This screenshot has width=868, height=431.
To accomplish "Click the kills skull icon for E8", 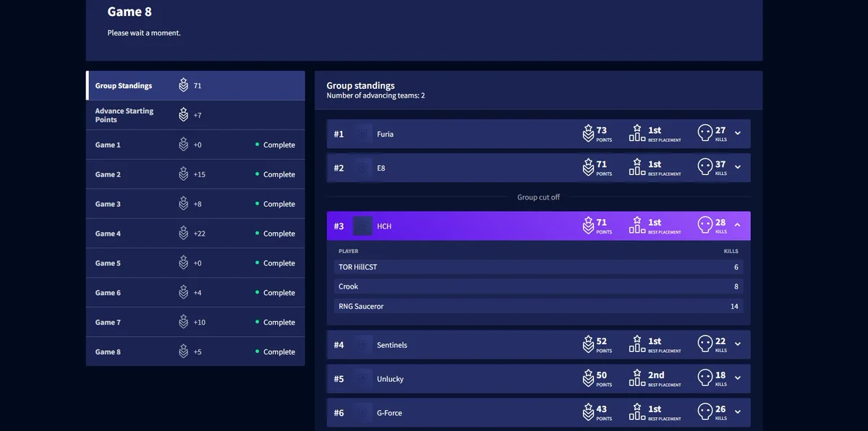I will click(x=705, y=168).
